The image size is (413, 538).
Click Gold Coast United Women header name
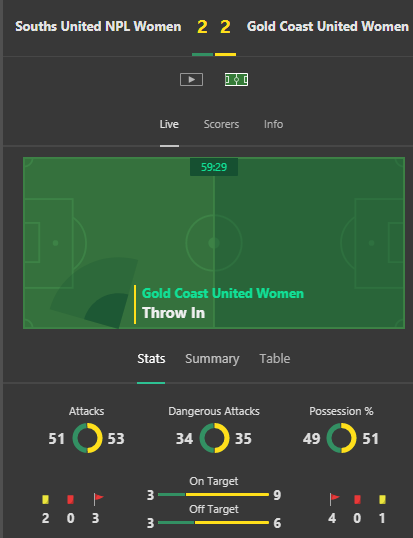(328, 26)
